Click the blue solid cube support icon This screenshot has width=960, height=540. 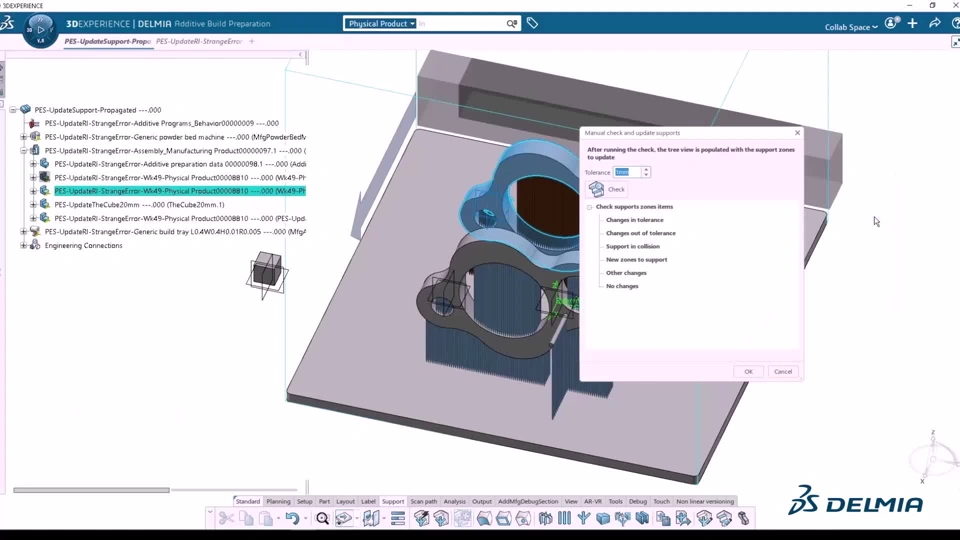click(603, 519)
